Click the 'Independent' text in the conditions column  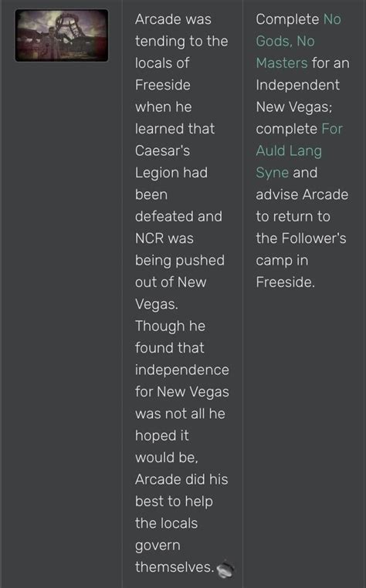[x=298, y=85]
